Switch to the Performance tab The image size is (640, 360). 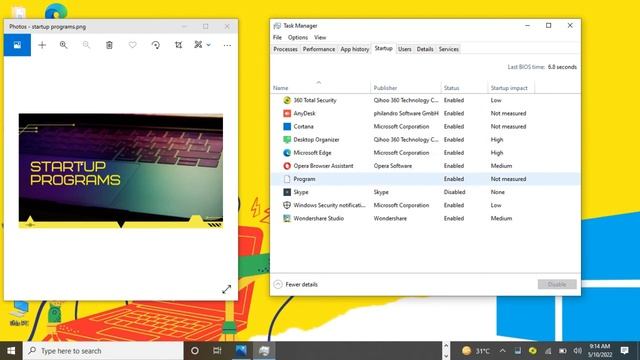(x=319, y=49)
